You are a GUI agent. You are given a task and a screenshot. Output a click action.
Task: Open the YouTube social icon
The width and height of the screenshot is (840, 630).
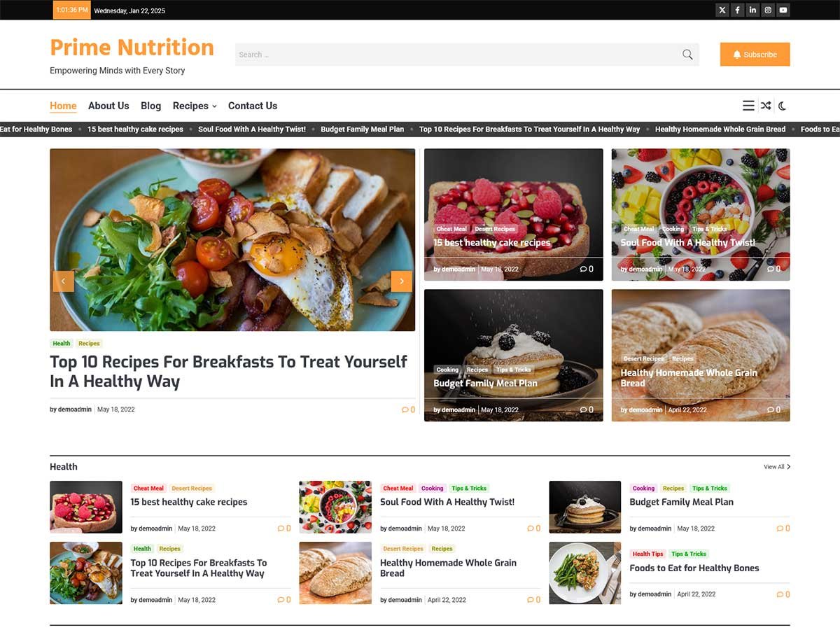[783, 10]
